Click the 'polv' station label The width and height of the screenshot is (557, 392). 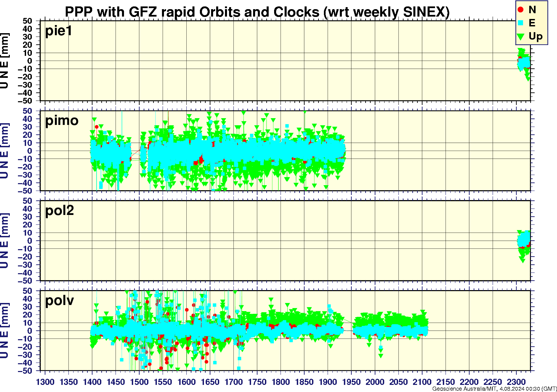click(x=59, y=300)
